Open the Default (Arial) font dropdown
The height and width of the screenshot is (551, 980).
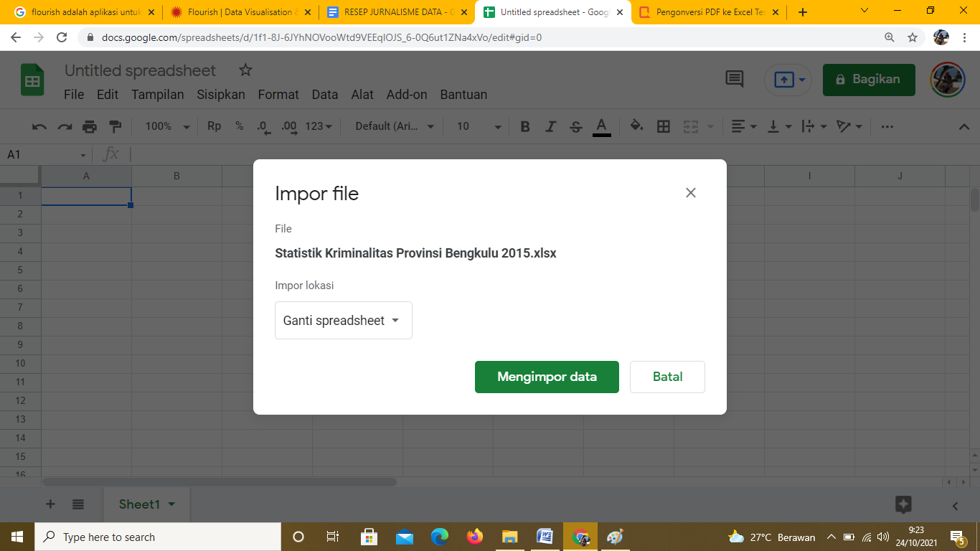395,127
